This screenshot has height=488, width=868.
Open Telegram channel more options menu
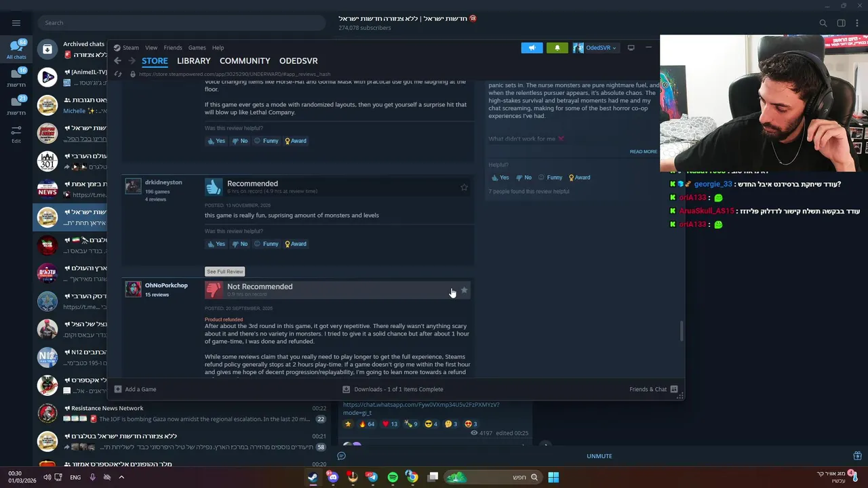pyautogui.click(x=859, y=23)
